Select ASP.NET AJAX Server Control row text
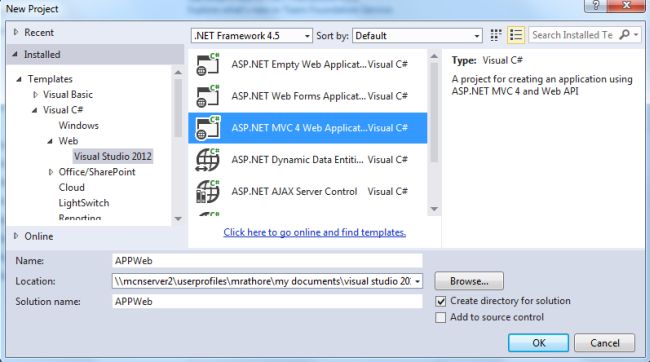 [294, 192]
